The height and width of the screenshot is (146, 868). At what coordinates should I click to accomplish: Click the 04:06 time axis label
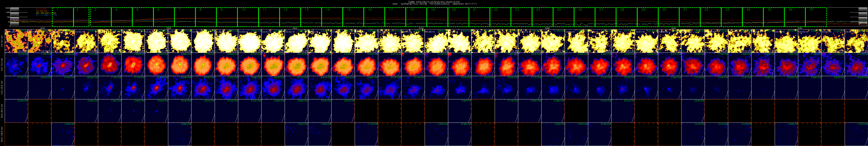(800, 28)
